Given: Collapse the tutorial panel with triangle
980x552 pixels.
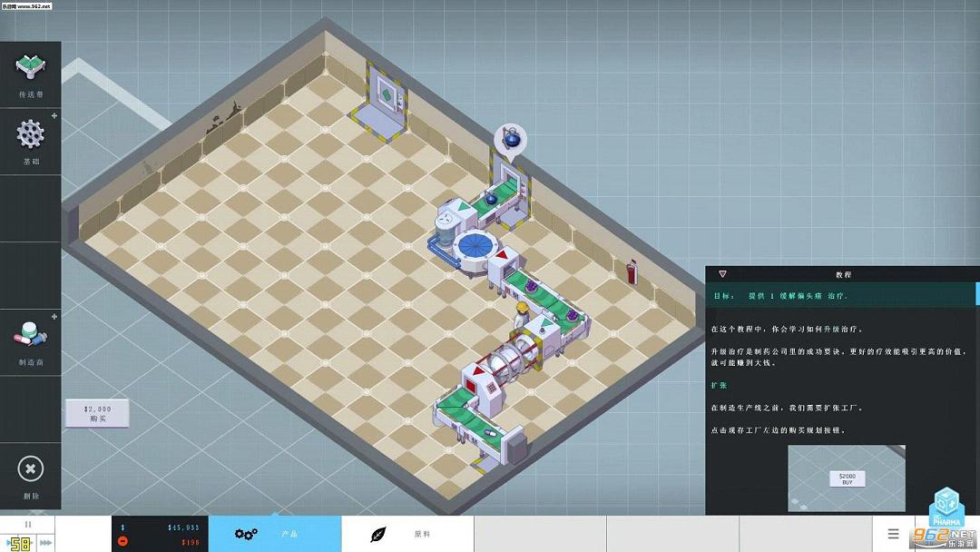Looking at the screenshot, I should (x=722, y=274).
